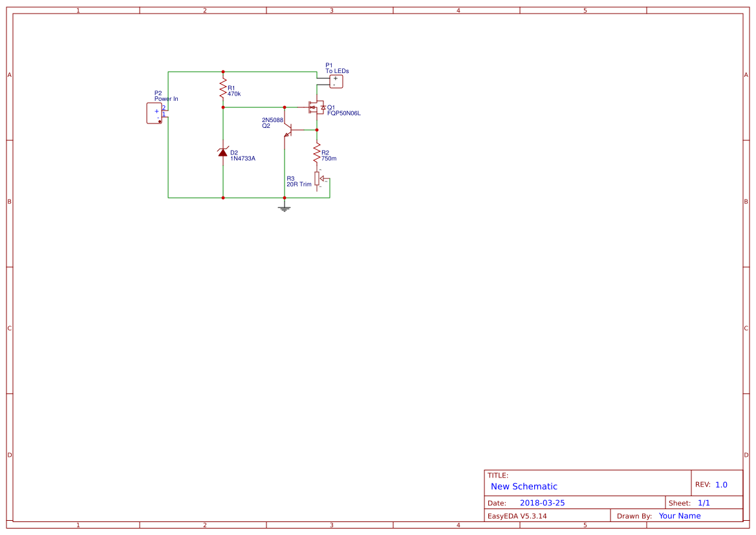Image resolution: width=756 pixels, height=535 pixels.
Task: Click Your Name in the Drawn By field
Action: point(679,516)
